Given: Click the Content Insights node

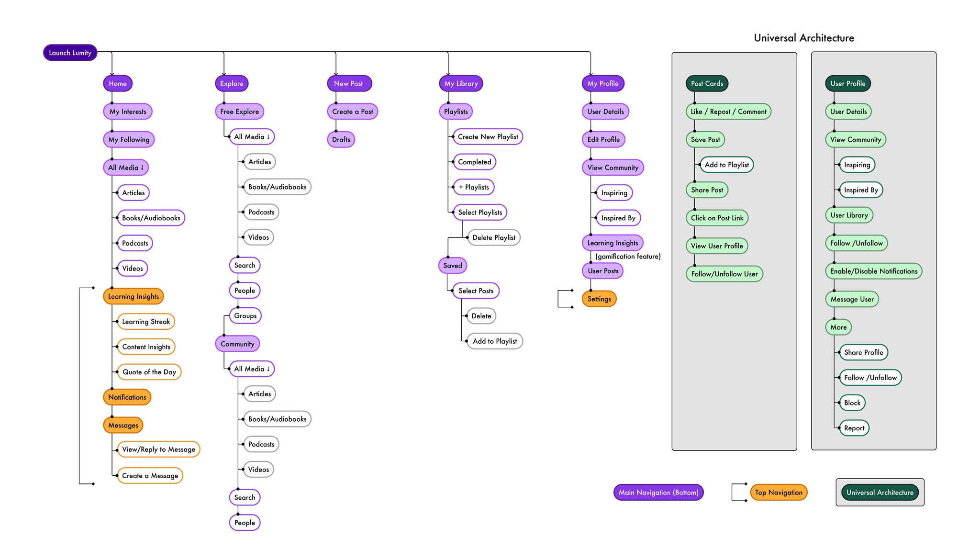Looking at the screenshot, I should tap(146, 347).
